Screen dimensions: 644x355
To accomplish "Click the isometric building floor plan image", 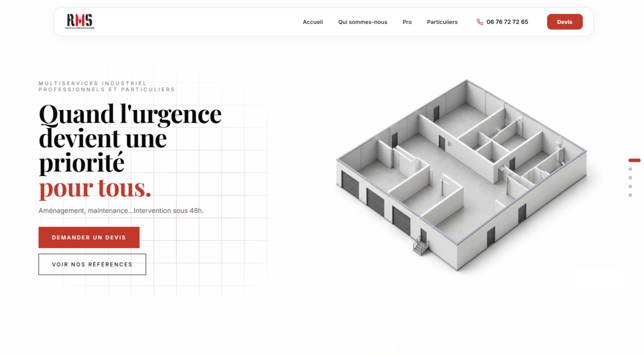I will pyautogui.click(x=461, y=175).
